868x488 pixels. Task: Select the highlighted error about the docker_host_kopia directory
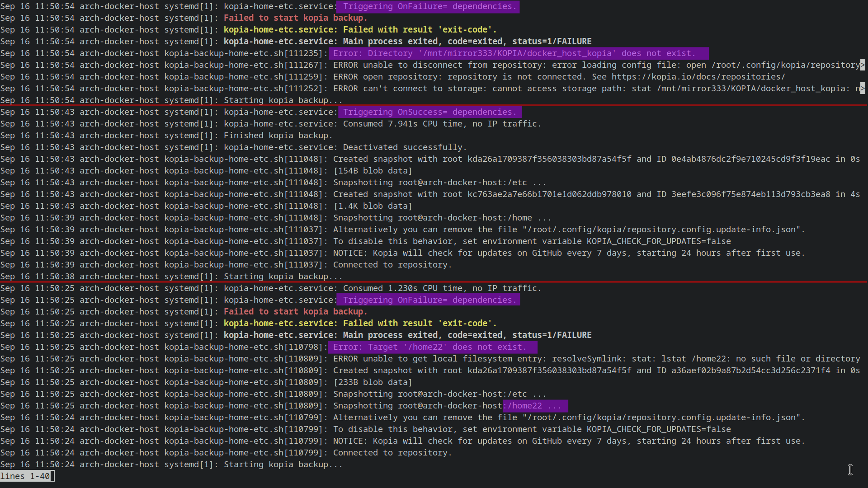(x=519, y=53)
